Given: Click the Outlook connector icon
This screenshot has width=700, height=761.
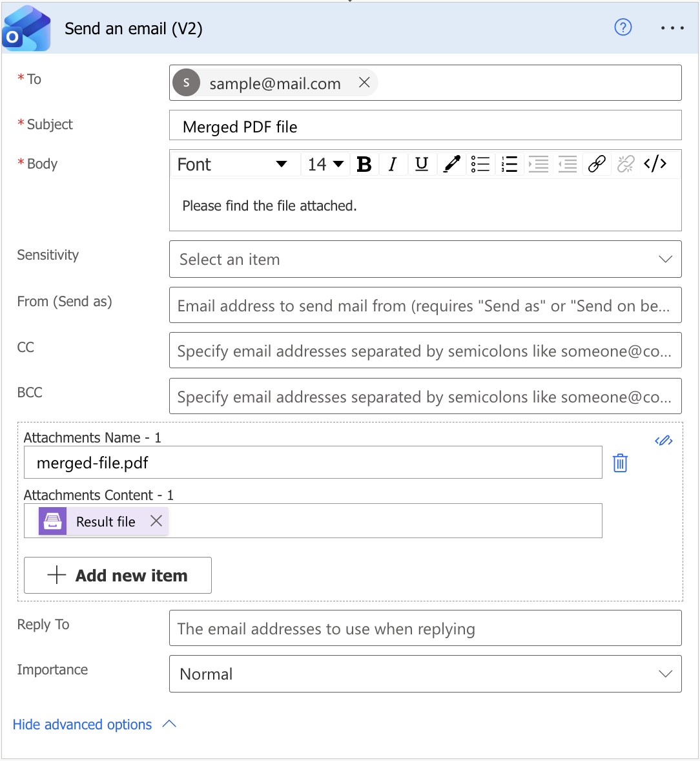Looking at the screenshot, I should [x=26, y=28].
